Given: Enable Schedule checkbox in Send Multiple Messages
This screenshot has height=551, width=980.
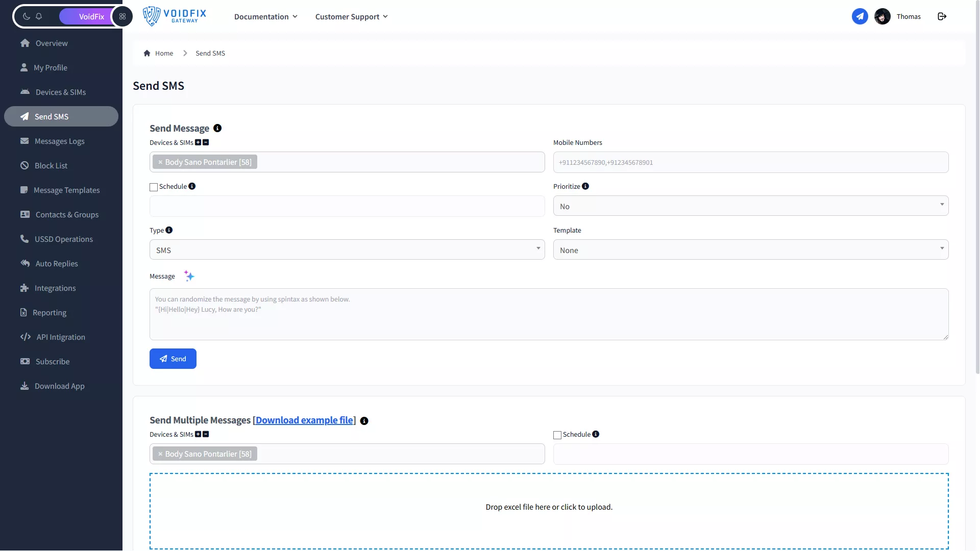Looking at the screenshot, I should pos(557,435).
